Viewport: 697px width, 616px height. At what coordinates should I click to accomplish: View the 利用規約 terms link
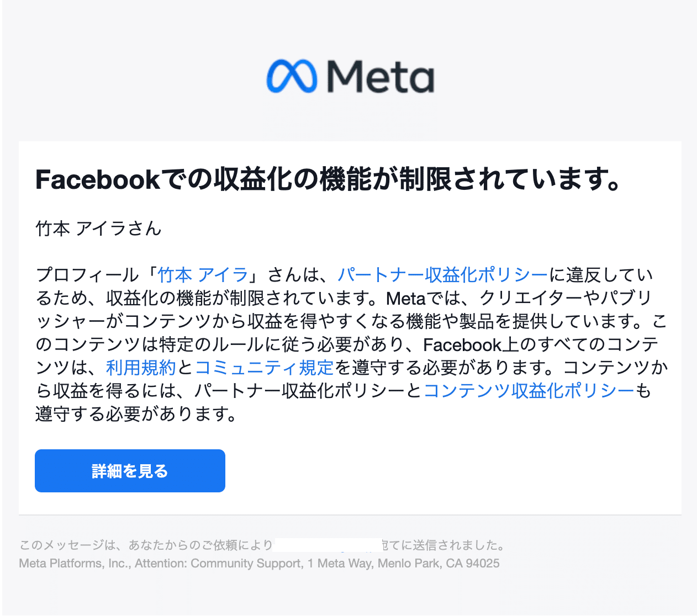(x=141, y=367)
